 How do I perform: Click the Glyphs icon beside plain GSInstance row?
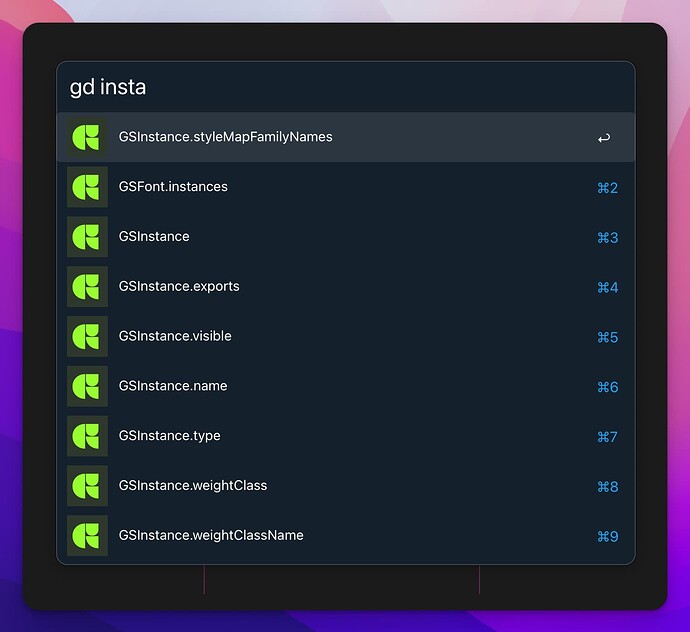click(87, 237)
